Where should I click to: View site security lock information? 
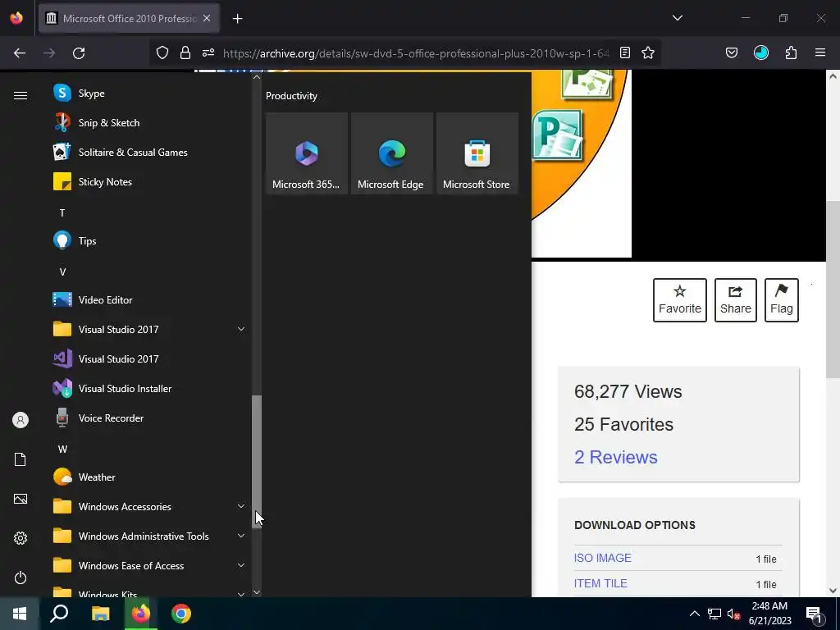[185, 53]
